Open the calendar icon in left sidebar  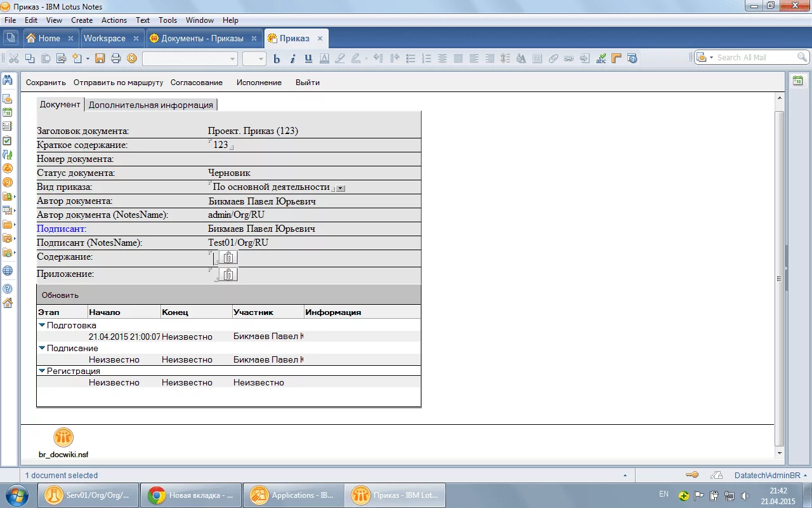pyautogui.click(x=8, y=112)
